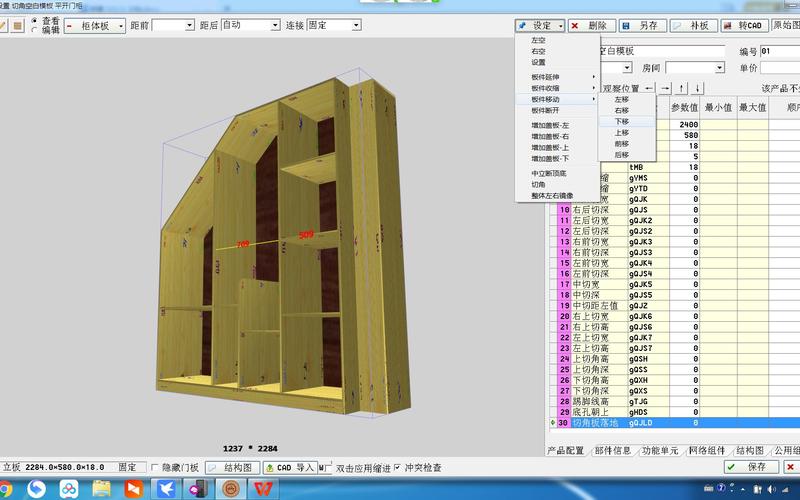Choose 左空 in the 设定 menu

(x=538, y=40)
